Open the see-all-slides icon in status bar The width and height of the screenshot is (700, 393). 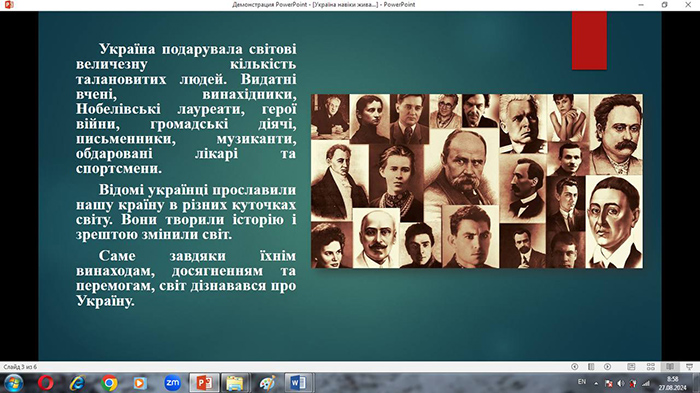591,367
